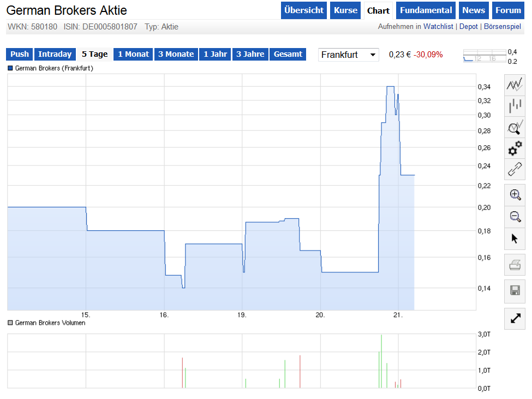532x399 pixels.
Task: Switch chart to 3 Monate
Action: [x=176, y=54]
